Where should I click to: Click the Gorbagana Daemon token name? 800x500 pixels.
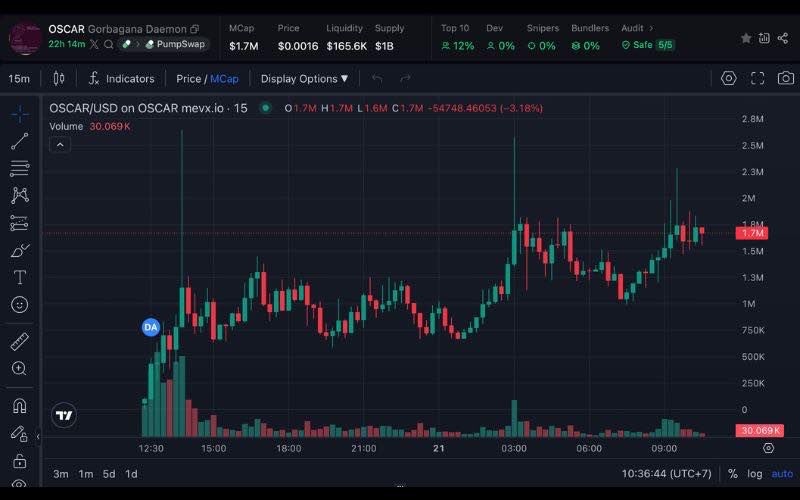(x=137, y=29)
